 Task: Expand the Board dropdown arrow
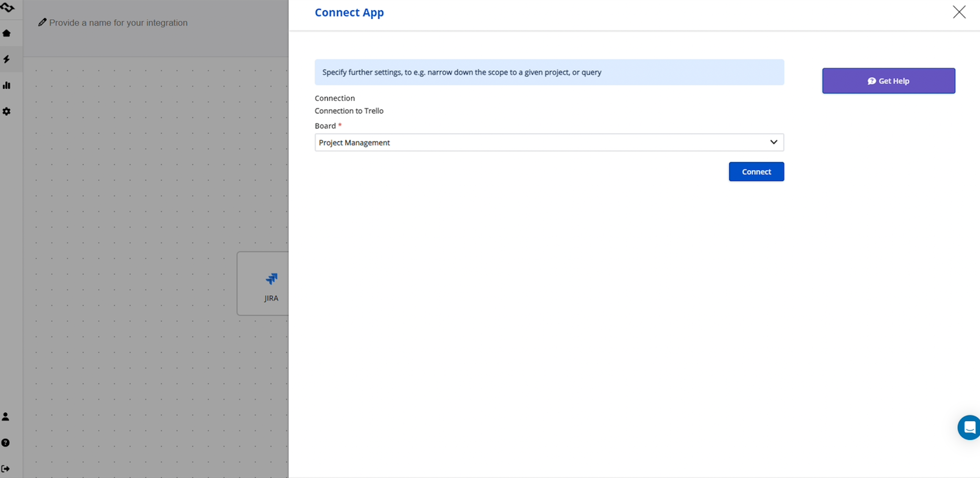pyautogui.click(x=773, y=142)
